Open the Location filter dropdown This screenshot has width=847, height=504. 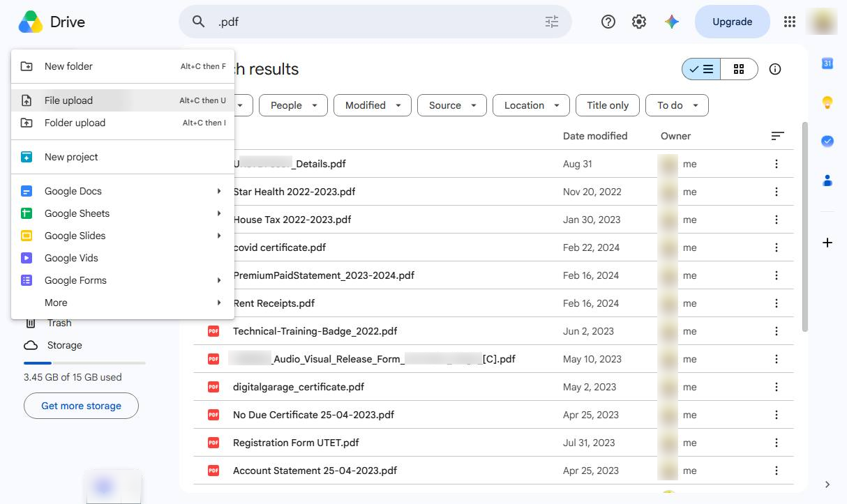click(531, 105)
